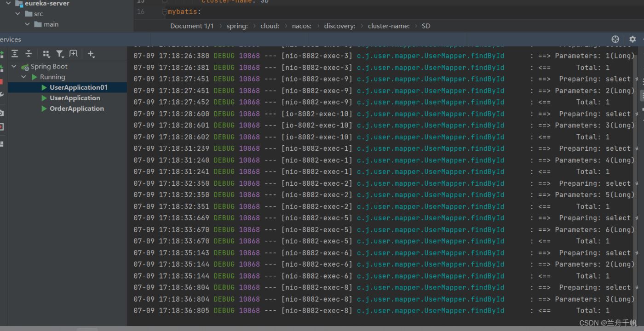Click 'Document 1/1' breadcrumb item
Screen dimensions: 644x331
[192, 26]
